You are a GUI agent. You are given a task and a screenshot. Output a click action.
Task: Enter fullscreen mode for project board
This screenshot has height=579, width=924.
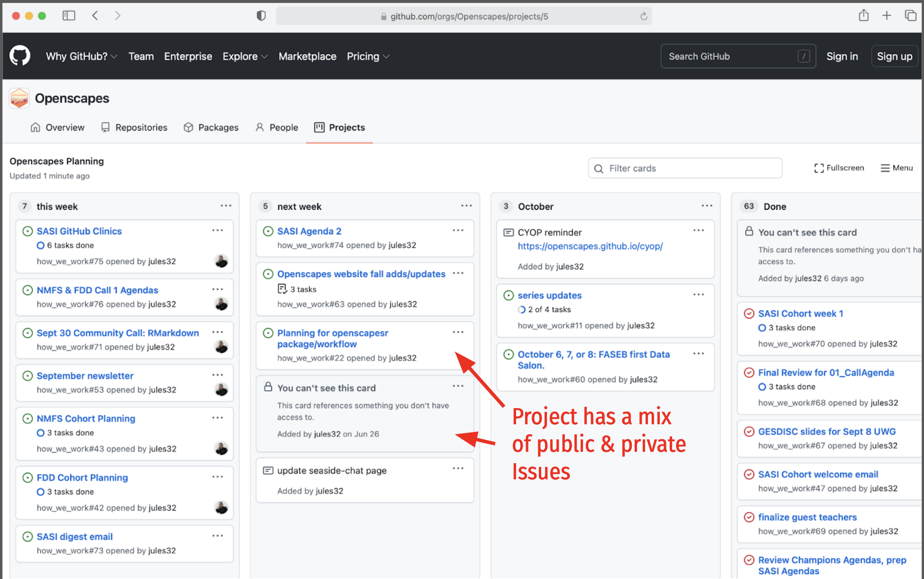pos(839,168)
